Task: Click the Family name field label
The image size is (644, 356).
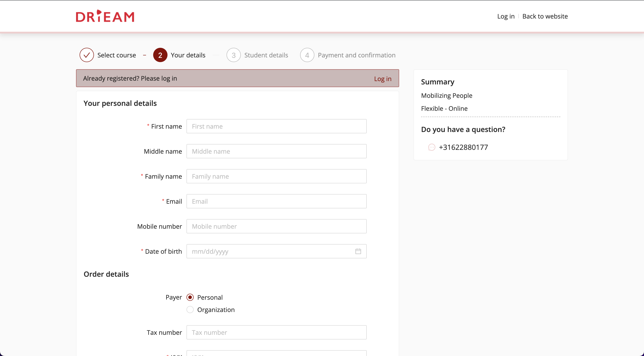Action: (163, 176)
